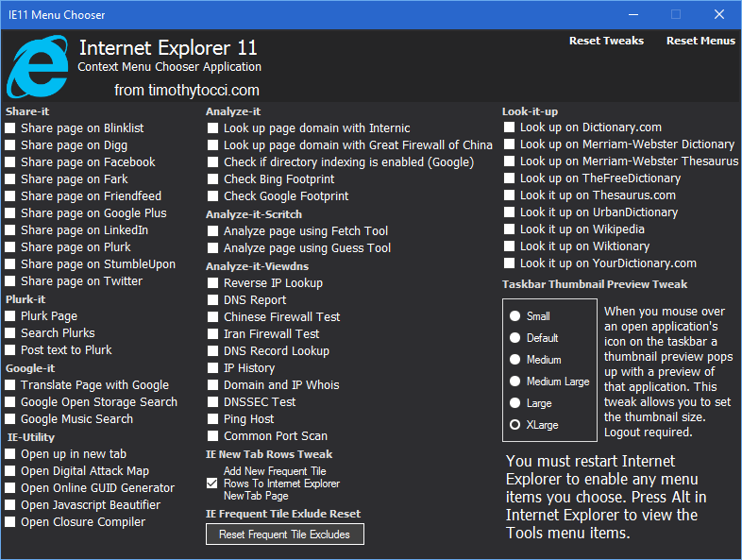This screenshot has width=742, height=560.
Task: Check Share page on Digg
Action: tap(10, 145)
